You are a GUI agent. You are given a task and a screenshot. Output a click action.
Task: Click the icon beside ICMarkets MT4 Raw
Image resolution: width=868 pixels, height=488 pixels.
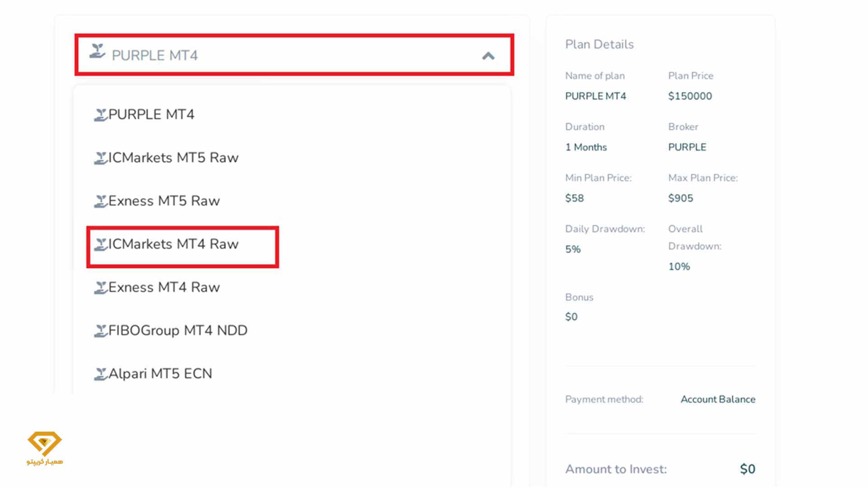100,244
